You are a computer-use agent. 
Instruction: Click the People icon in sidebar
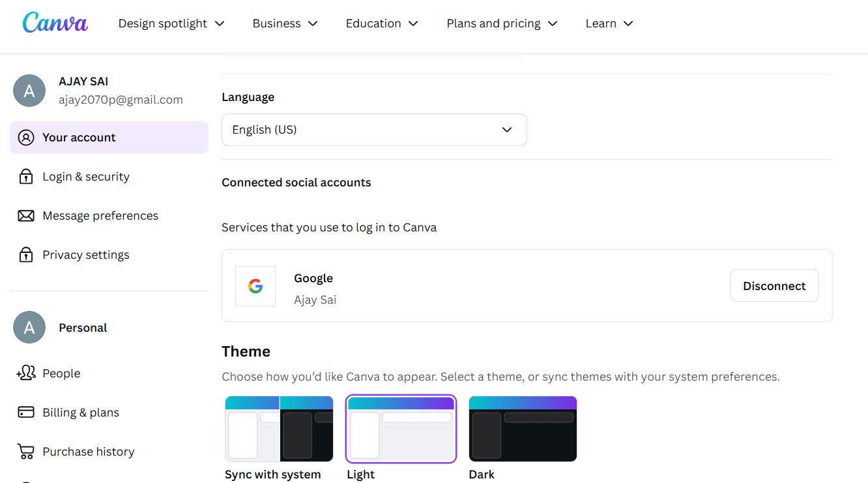(26, 373)
